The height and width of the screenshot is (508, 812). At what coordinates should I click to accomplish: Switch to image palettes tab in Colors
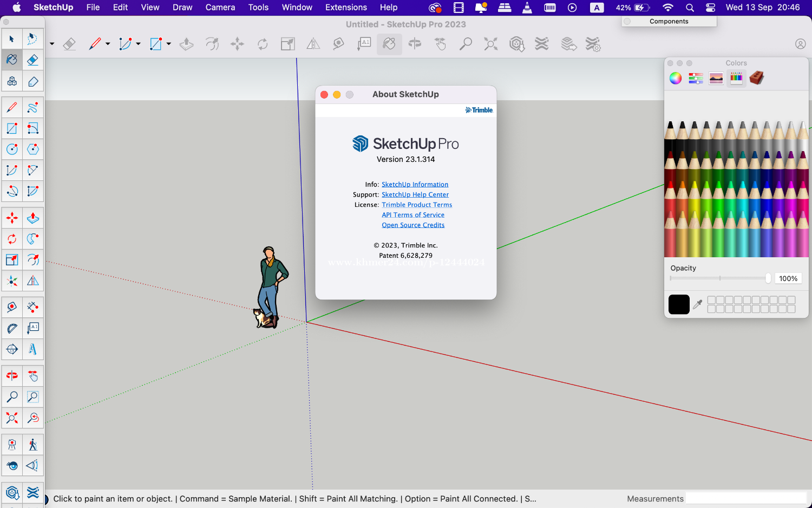point(716,78)
